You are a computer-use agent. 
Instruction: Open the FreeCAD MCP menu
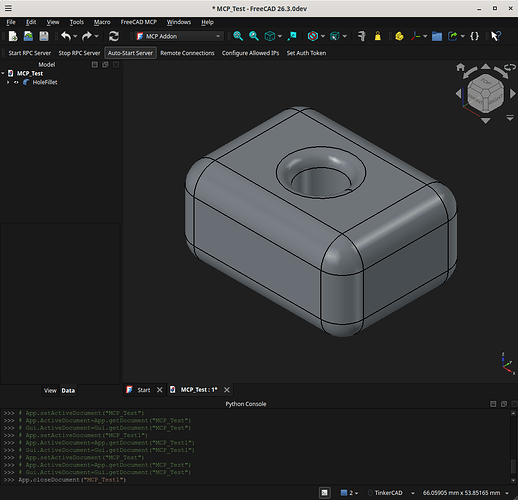139,22
